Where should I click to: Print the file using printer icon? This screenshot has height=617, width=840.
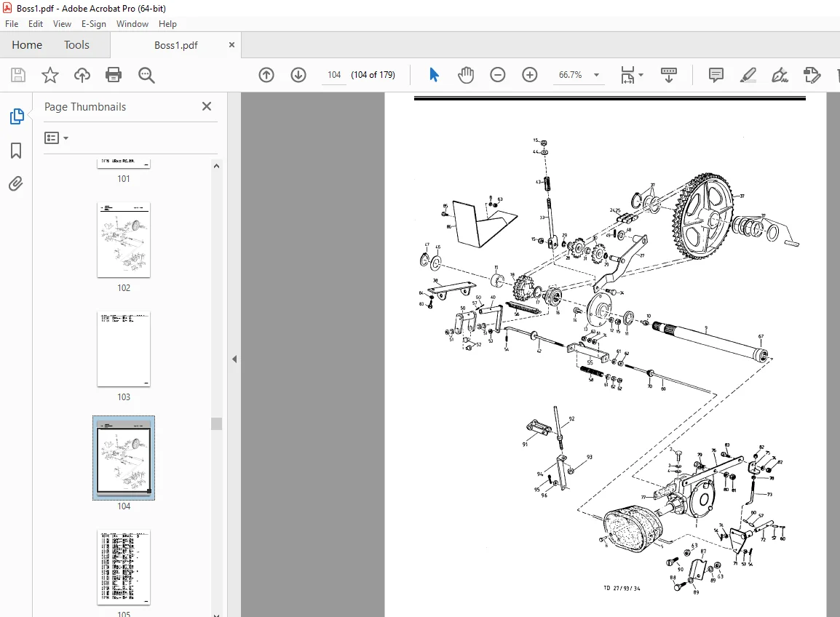click(x=114, y=75)
